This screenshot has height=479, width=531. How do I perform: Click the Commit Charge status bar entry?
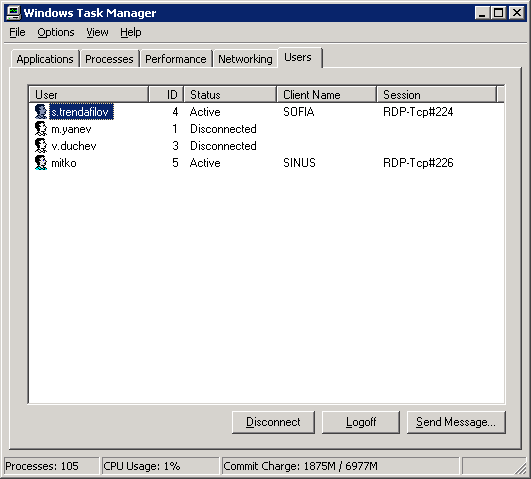pyautogui.click(x=340, y=466)
